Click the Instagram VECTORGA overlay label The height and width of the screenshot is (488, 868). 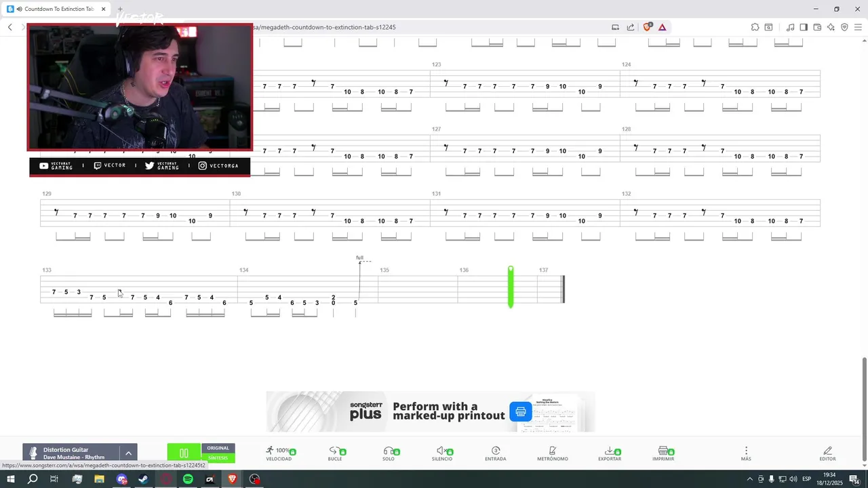pyautogui.click(x=218, y=165)
